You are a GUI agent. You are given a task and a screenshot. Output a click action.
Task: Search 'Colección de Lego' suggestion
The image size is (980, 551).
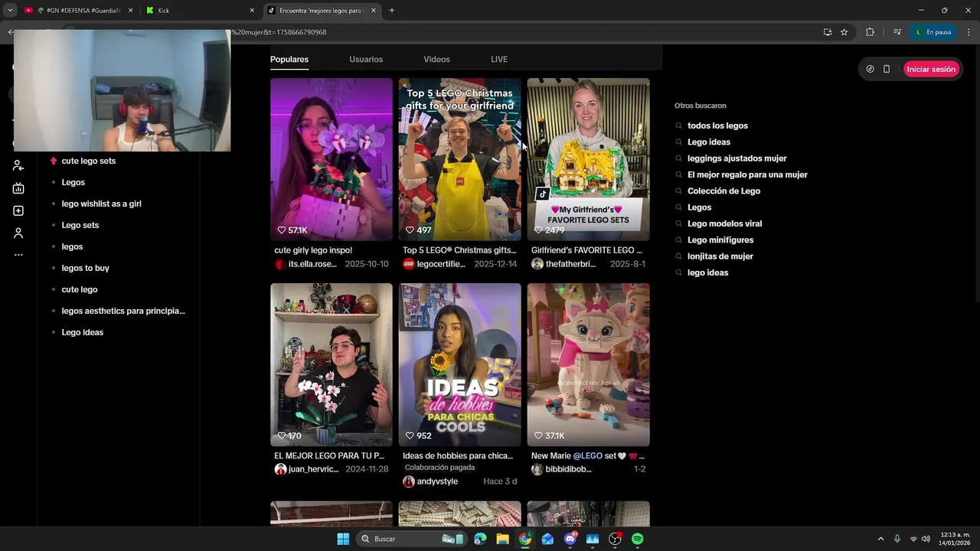[724, 191]
